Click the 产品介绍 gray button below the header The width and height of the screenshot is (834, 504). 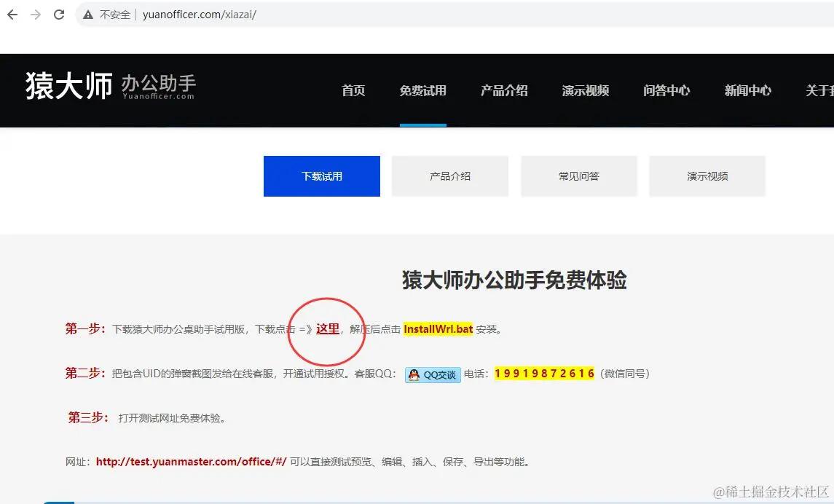click(x=449, y=176)
